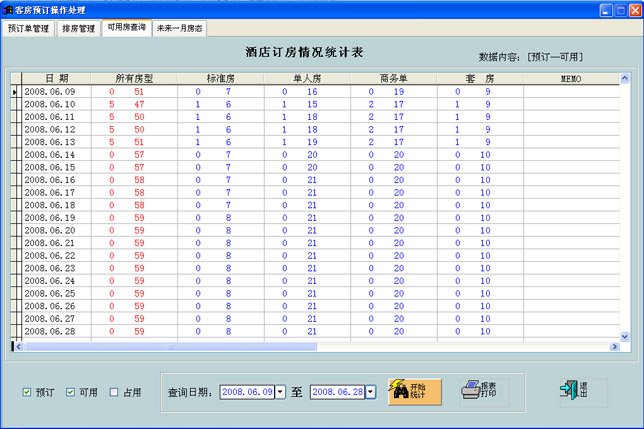Open the end date dropdown calendar
This screenshot has height=429, width=644.
click(370, 392)
